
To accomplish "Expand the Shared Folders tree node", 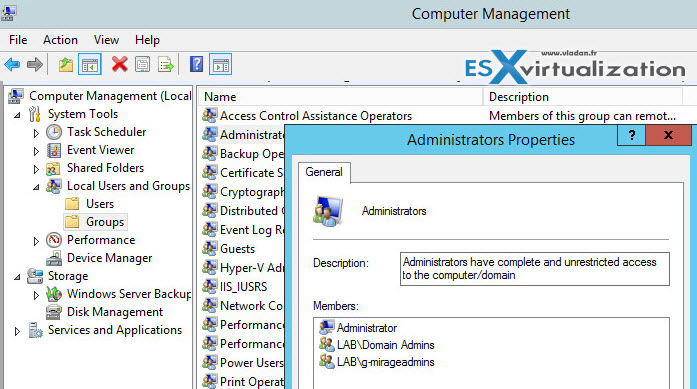I will click(x=36, y=169).
